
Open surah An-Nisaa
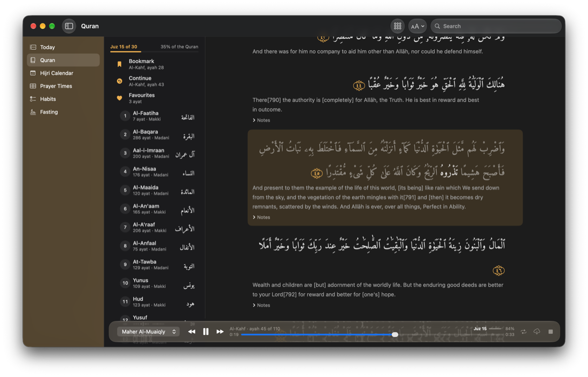pos(157,171)
